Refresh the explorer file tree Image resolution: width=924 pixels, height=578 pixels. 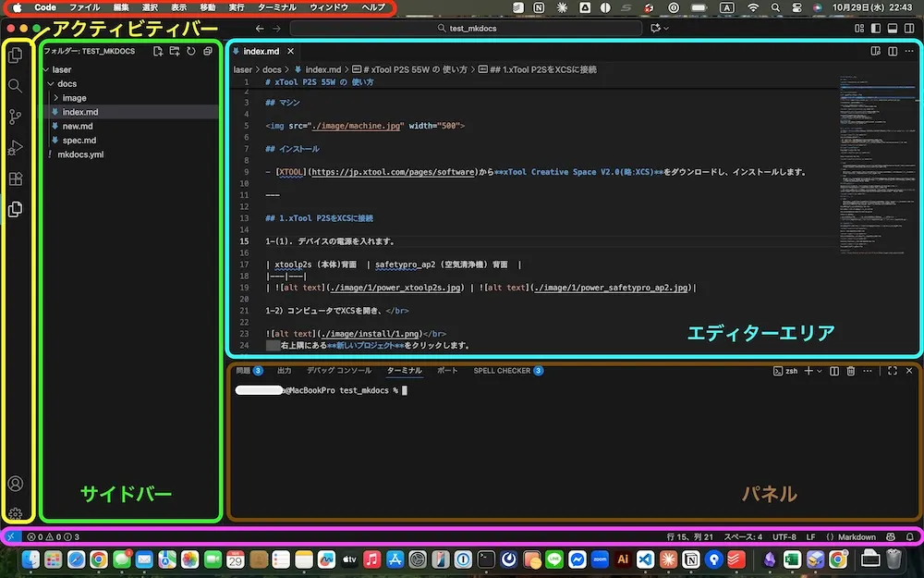pyautogui.click(x=190, y=52)
